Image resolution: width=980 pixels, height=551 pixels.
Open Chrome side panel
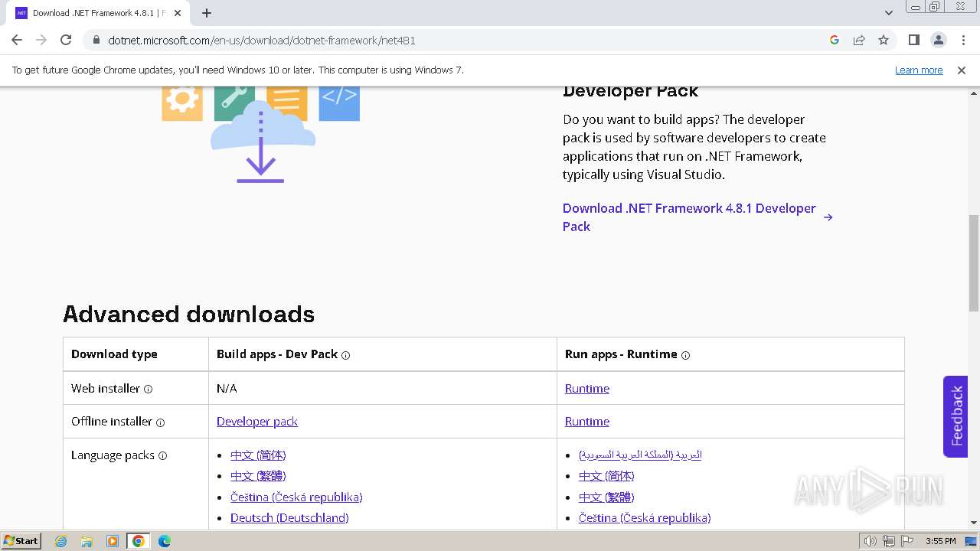pos(913,40)
